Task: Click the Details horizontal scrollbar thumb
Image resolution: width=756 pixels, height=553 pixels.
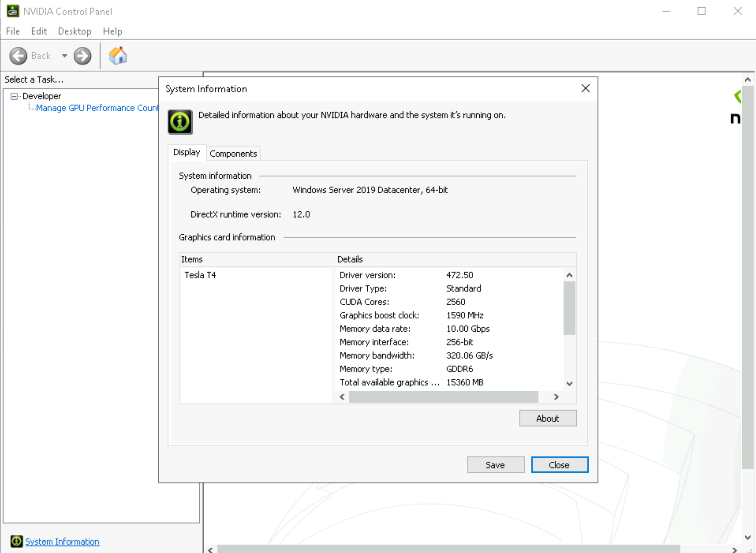Action: (x=444, y=397)
